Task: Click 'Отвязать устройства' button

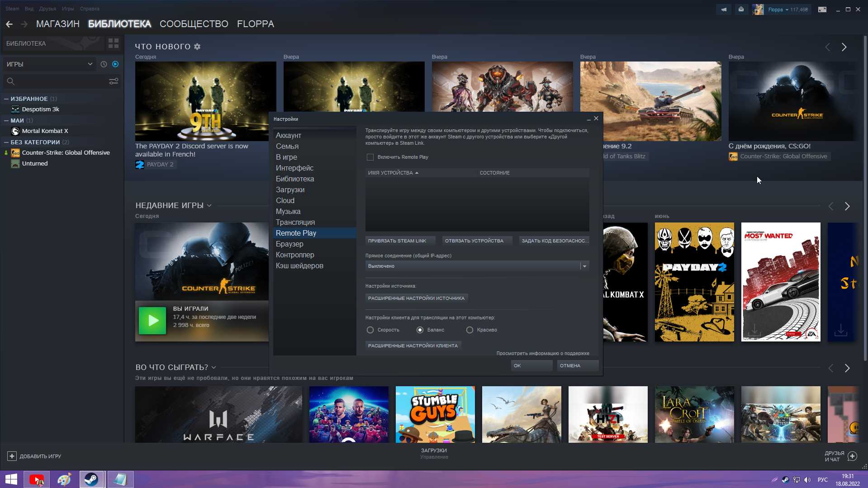Action: [x=477, y=241]
